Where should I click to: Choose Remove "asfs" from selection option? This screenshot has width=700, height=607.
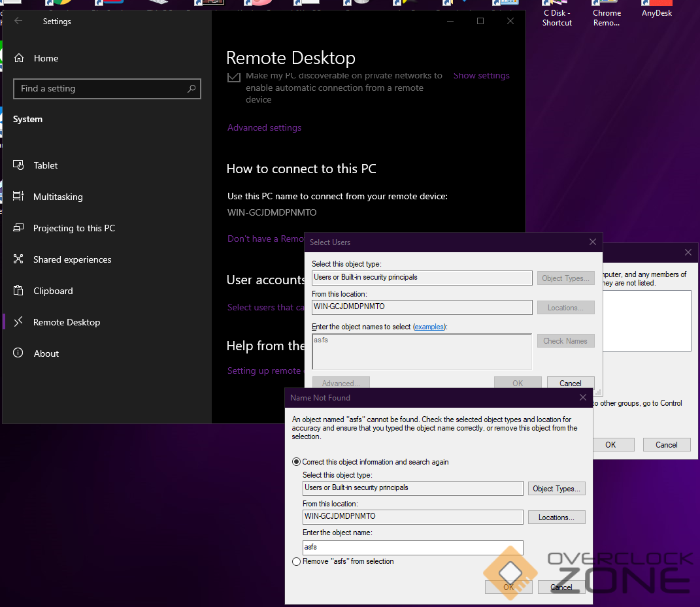(x=297, y=561)
